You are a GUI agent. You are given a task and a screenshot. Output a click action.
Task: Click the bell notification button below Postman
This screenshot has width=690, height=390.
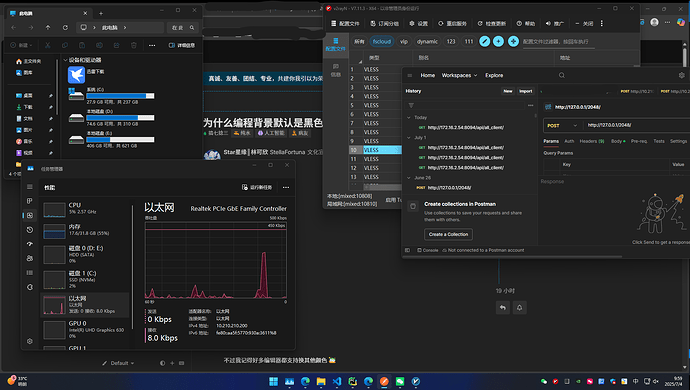519,307
